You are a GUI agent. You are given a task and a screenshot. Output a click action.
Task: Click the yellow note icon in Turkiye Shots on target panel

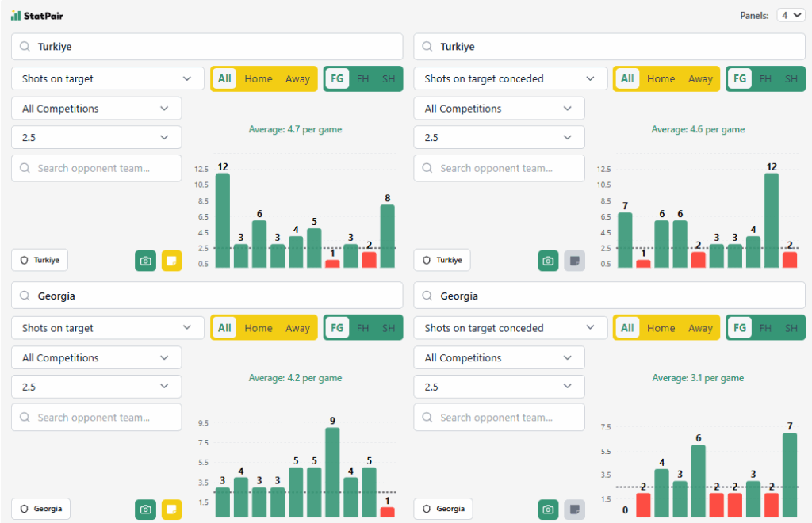click(171, 261)
